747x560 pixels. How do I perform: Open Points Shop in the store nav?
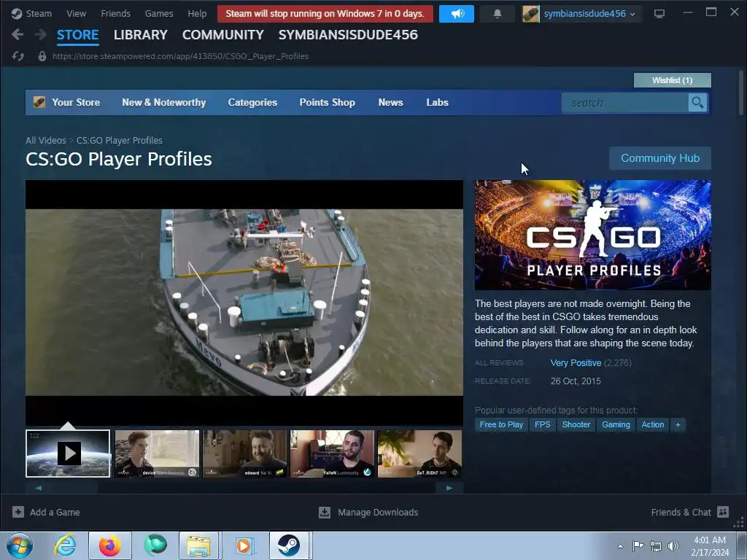pyautogui.click(x=328, y=102)
